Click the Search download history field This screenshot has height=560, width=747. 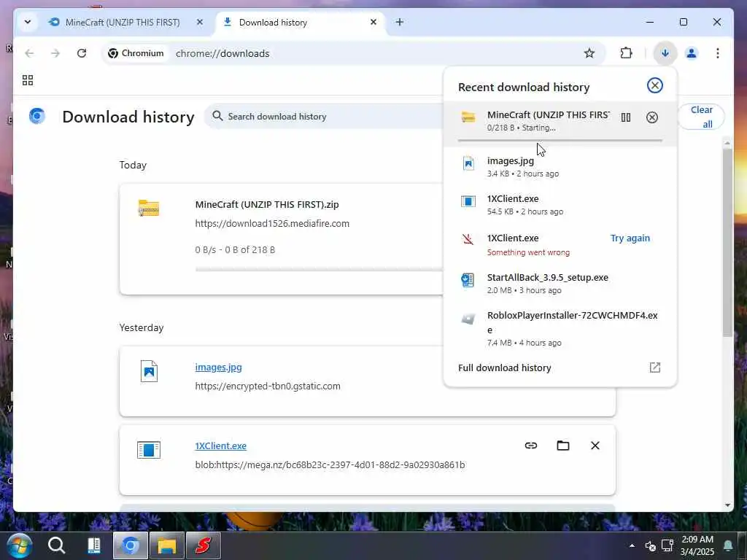(324, 116)
